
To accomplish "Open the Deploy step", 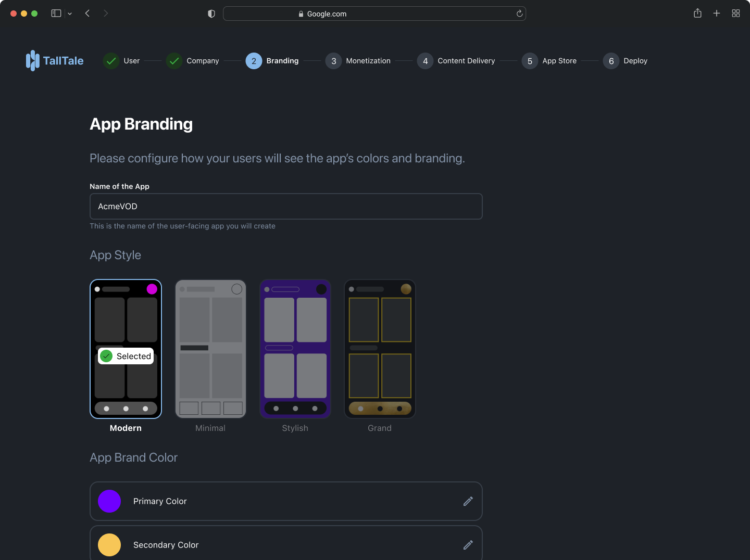I will [x=626, y=61].
